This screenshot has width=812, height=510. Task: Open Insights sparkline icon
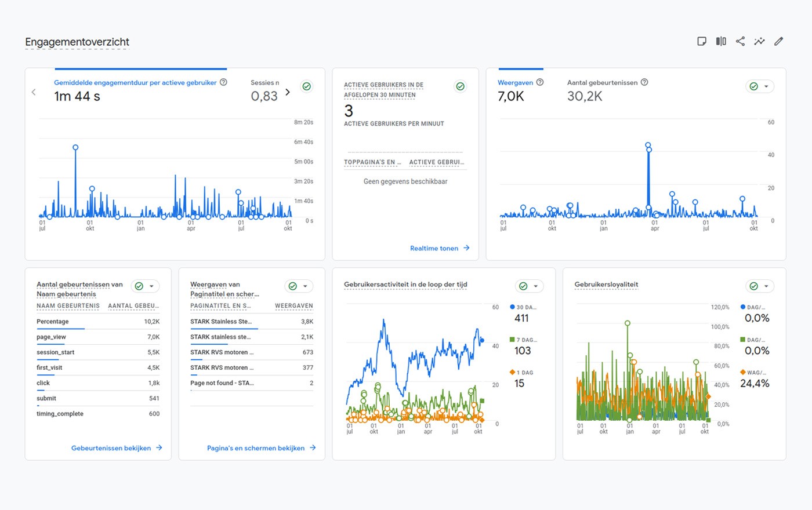[x=759, y=41]
